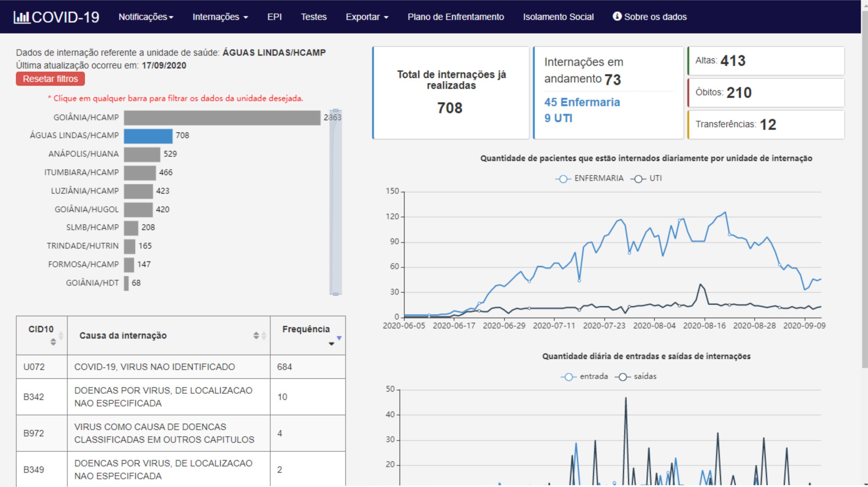
Task: Click the B972 table cell
Action: pyautogui.click(x=42, y=433)
